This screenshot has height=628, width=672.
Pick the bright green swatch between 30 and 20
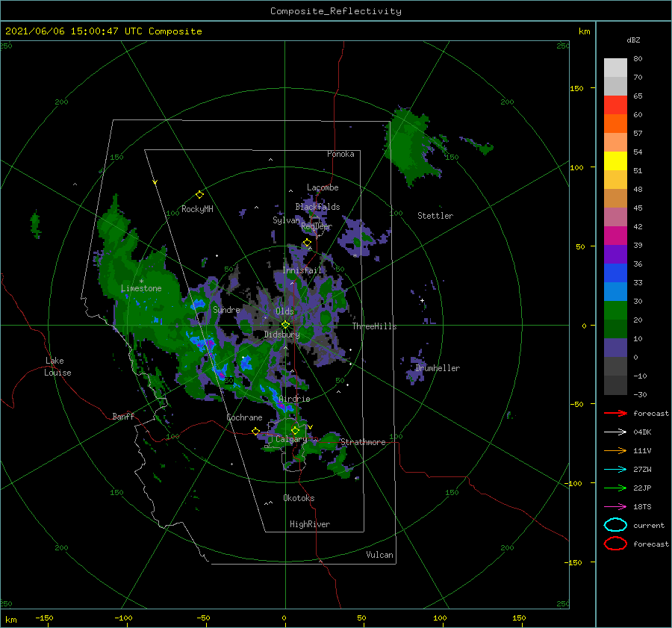(x=615, y=311)
